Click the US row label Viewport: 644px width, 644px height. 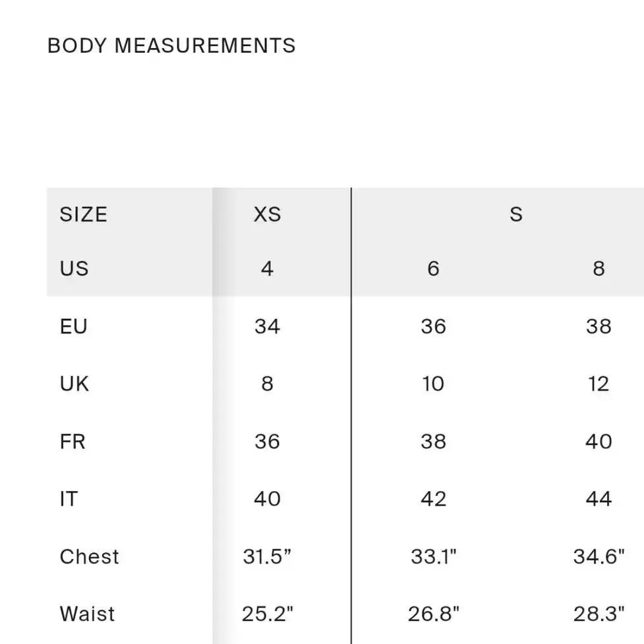click(74, 268)
